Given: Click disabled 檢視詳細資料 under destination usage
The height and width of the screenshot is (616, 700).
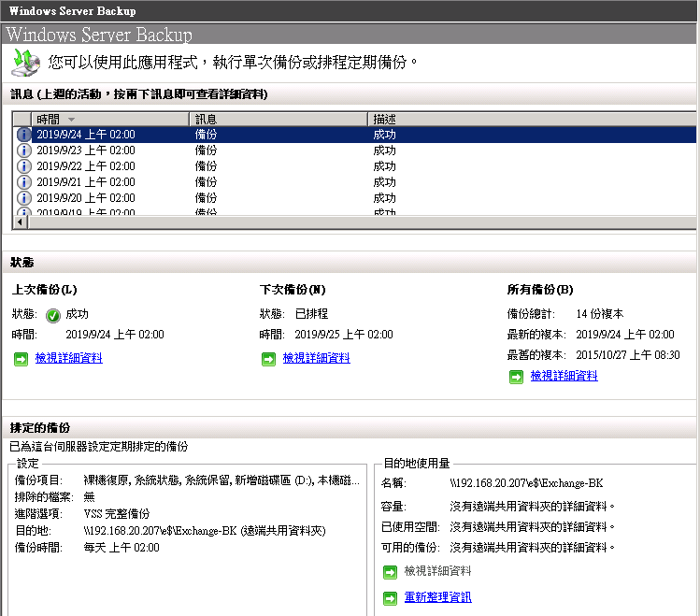Looking at the screenshot, I should point(438,571).
